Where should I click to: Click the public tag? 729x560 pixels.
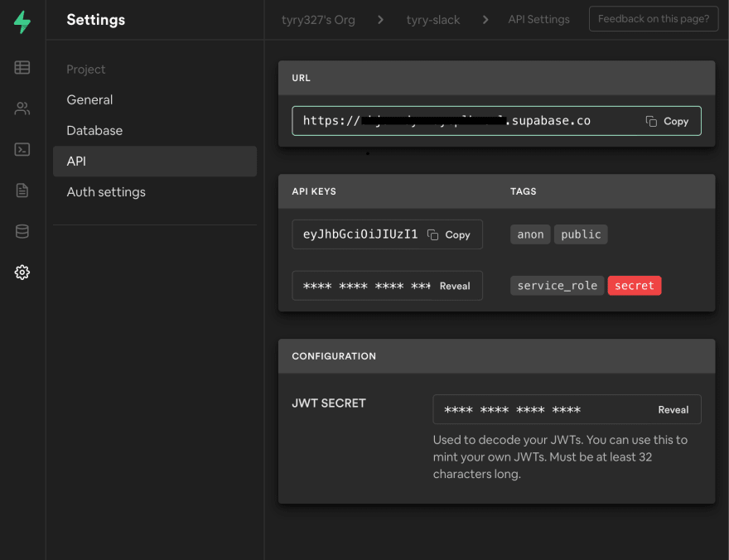click(581, 234)
